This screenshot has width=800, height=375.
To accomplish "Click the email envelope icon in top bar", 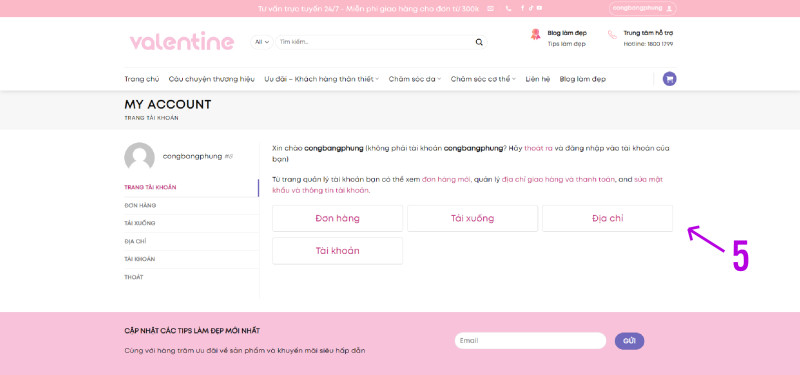I will coord(490,8).
